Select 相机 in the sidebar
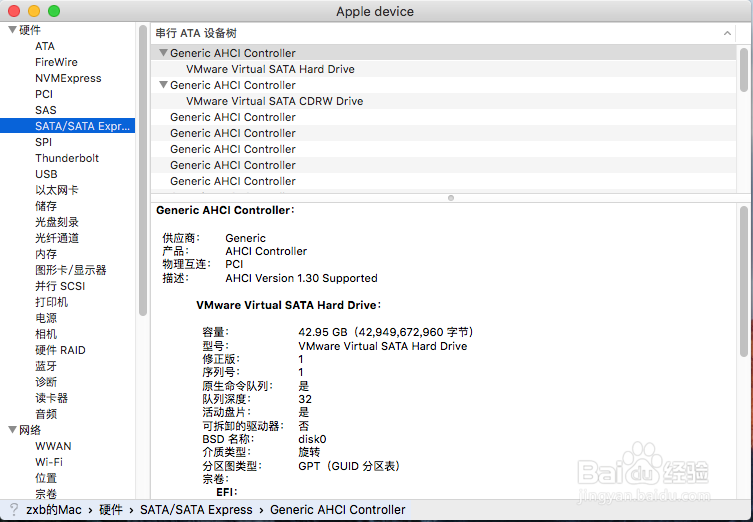This screenshot has width=753, height=522. click(46, 334)
